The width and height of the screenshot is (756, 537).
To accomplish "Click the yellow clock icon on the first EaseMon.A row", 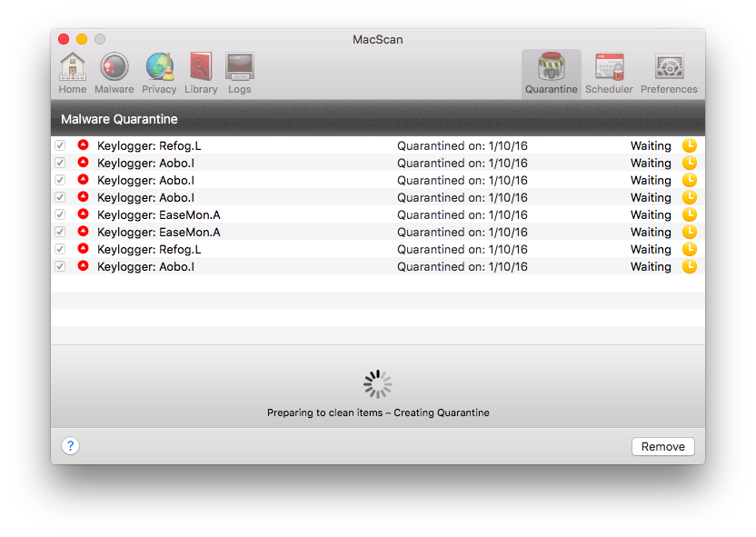I will 690,214.
